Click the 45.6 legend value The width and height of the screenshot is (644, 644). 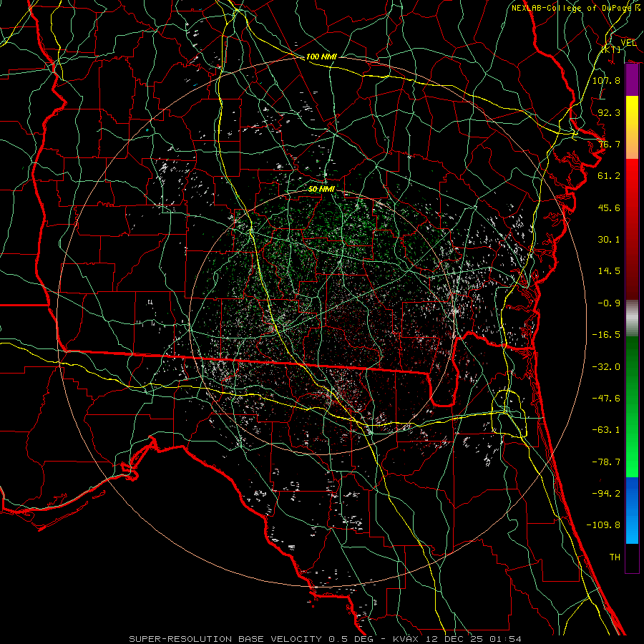[x=609, y=208]
